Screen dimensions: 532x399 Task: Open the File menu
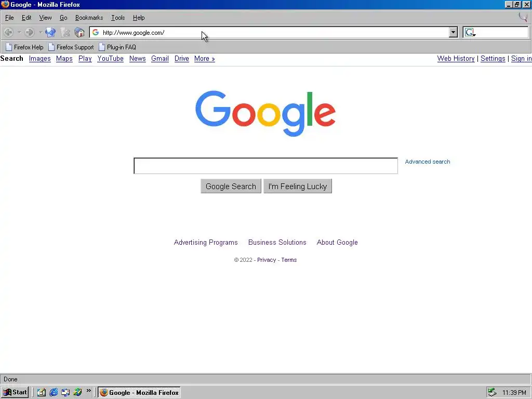(9, 18)
